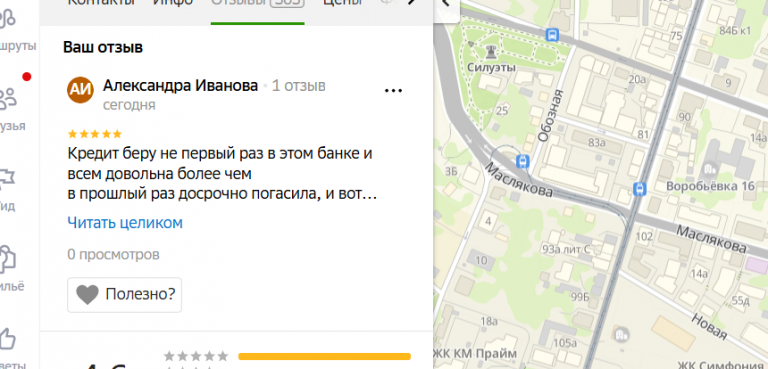Image resolution: width=768 pixels, height=369 pixels.
Task: Select the tram stop icon on Маслякова curve
Action: pos(523,161)
